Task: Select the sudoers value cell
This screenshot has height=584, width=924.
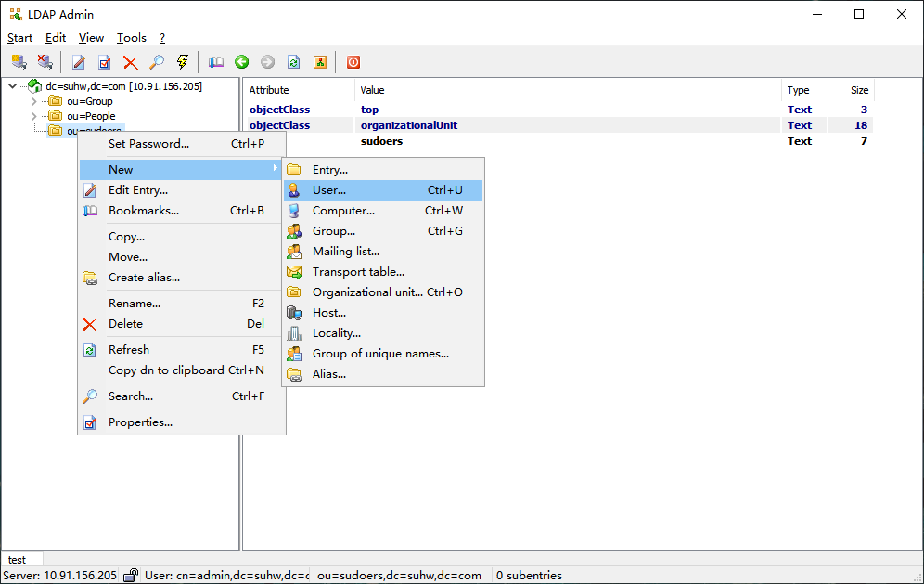Action: click(382, 141)
